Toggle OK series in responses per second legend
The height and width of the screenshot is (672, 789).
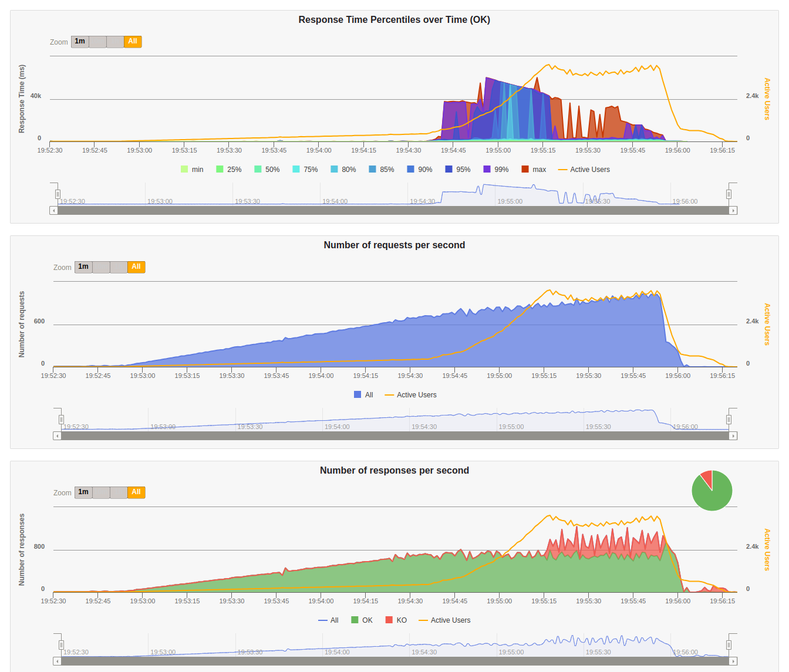362,620
